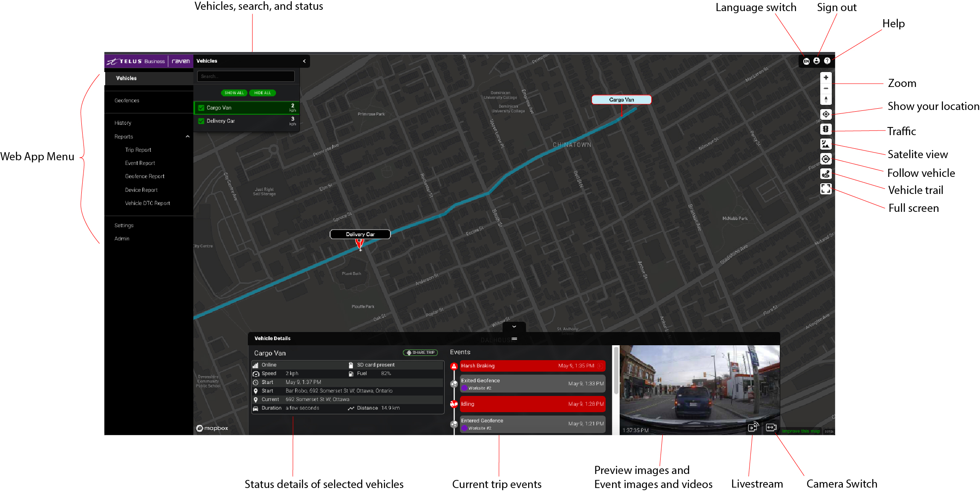
Task: Open Geofences in the side menu
Action: coord(127,101)
